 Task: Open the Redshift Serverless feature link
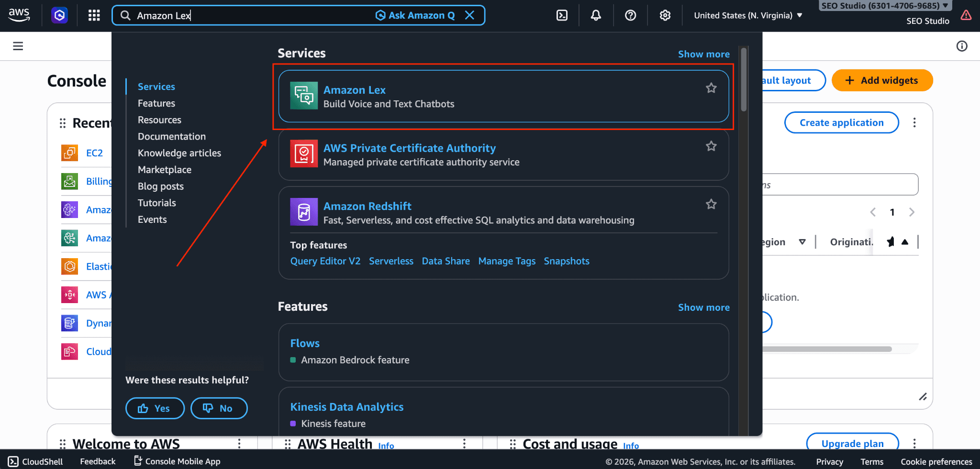pos(391,261)
